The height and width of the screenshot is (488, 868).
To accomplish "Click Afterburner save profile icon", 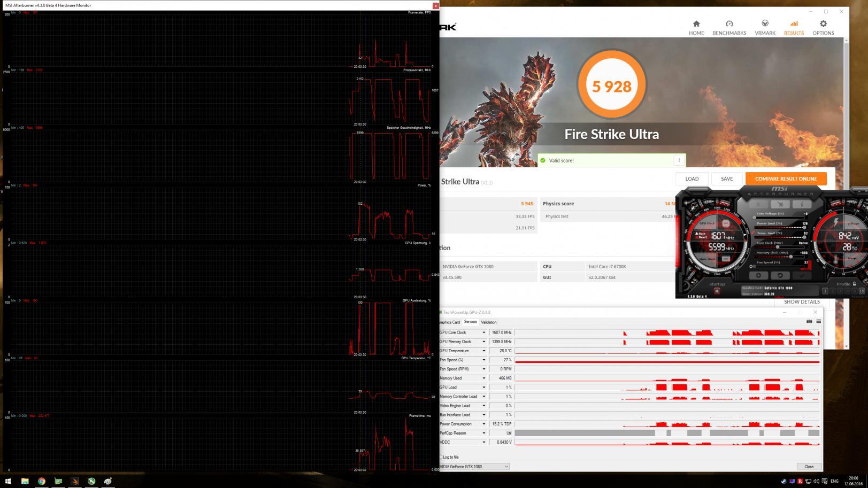I will (x=862, y=291).
